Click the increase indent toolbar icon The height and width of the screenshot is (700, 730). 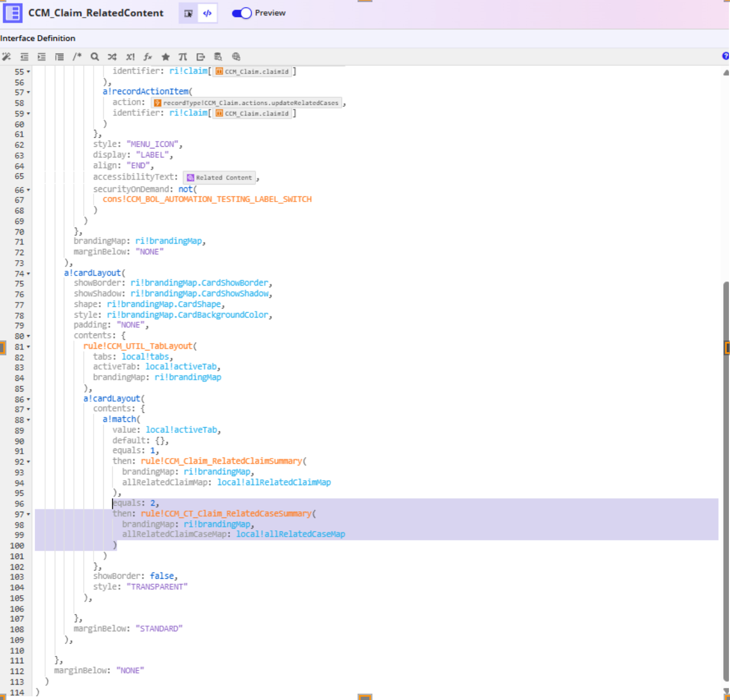coord(42,57)
